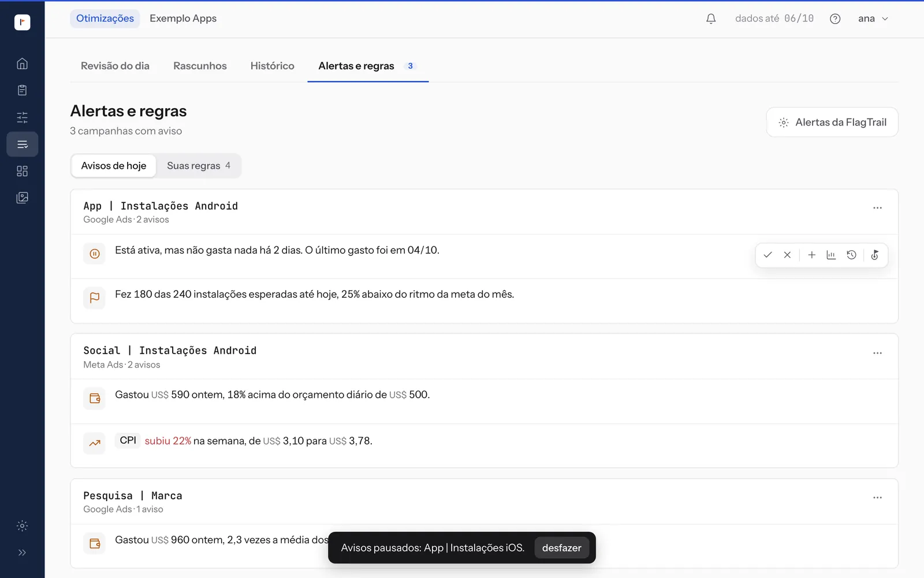Image resolution: width=924 pixels, height=578 pixels.
Task: Open the Otimizações section
Action: (105, 18)
